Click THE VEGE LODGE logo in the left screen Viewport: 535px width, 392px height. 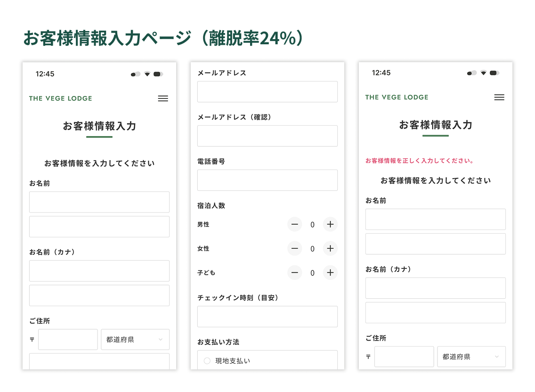pos(60,98)
